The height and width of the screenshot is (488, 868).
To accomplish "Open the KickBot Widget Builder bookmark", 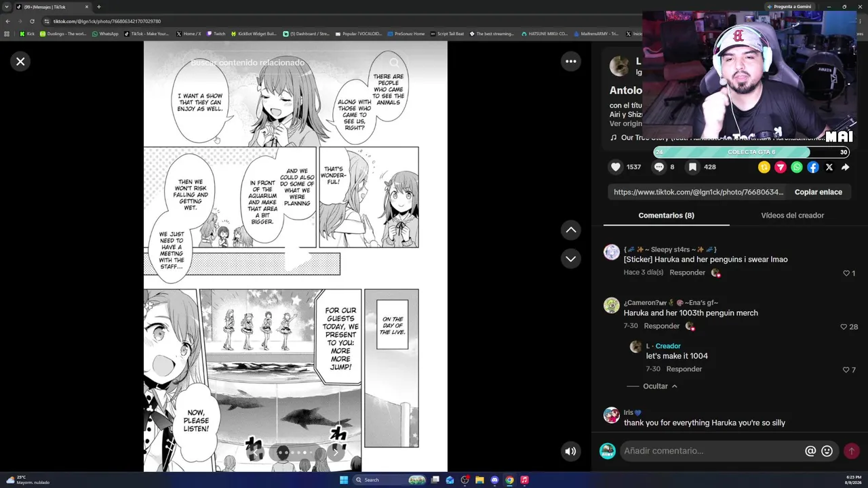I will click(254, 34).
